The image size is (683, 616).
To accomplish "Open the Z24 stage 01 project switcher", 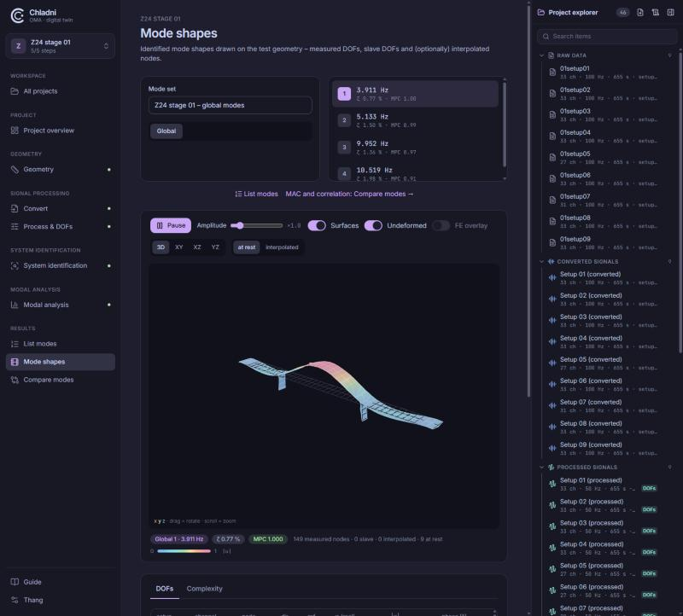I will [x=61, y=46].
